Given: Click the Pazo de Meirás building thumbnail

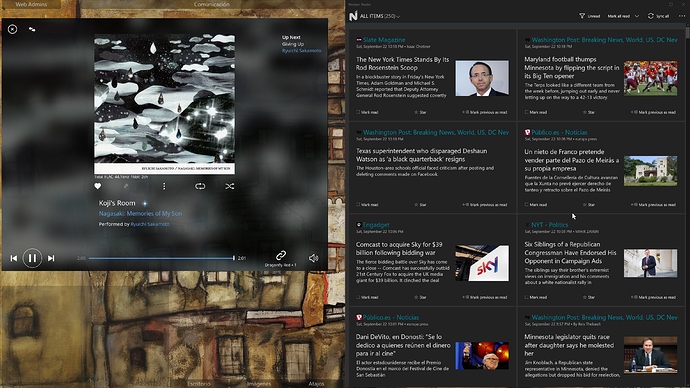Looking at the screenshot, I should click(650, 171).
